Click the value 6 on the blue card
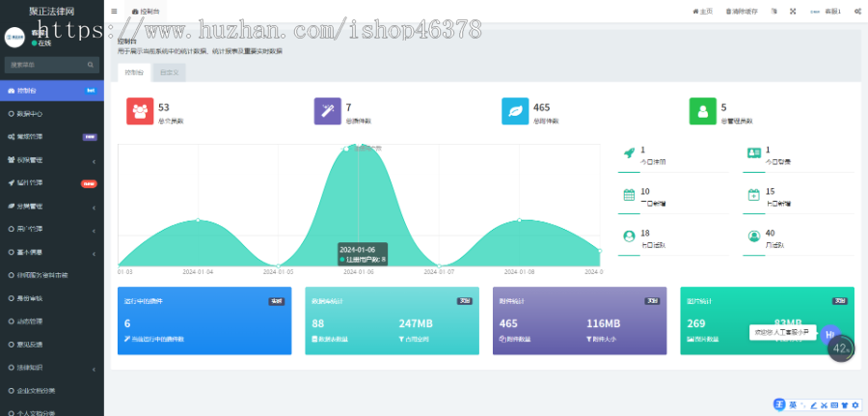This screenshot has height=416, width=868. [x=127, y=324]
